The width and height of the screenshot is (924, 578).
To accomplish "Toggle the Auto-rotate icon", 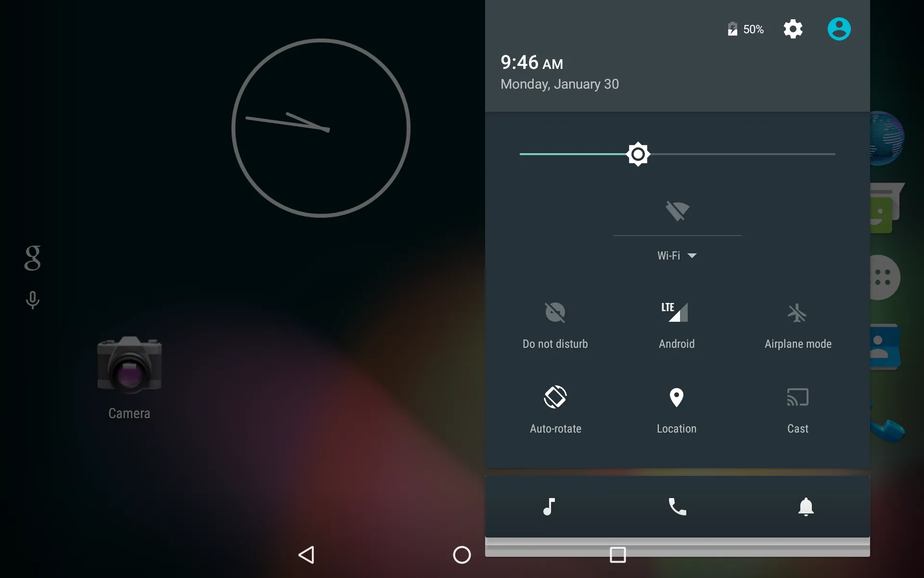I will tap(555, 397).
